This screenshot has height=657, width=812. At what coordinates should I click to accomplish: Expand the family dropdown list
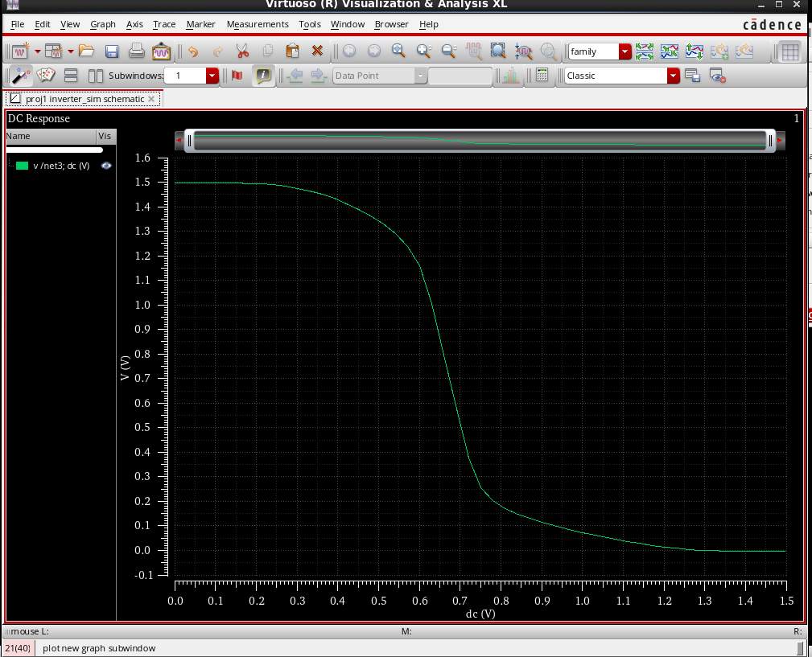(x=625, y=51)
